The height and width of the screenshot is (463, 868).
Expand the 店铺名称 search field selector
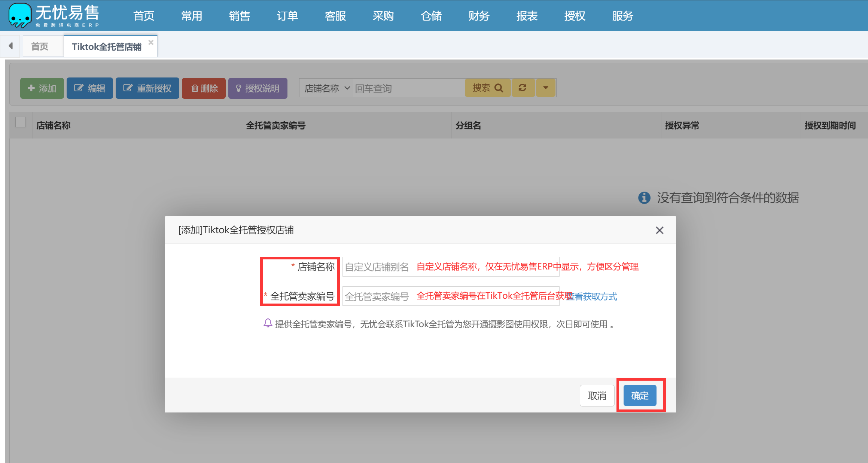coord(327,88)
